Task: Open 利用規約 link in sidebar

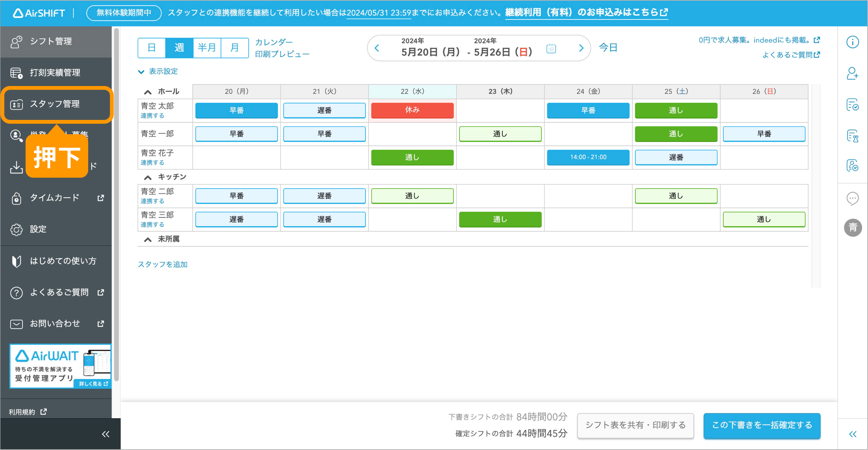Action: tap(28, 412)
